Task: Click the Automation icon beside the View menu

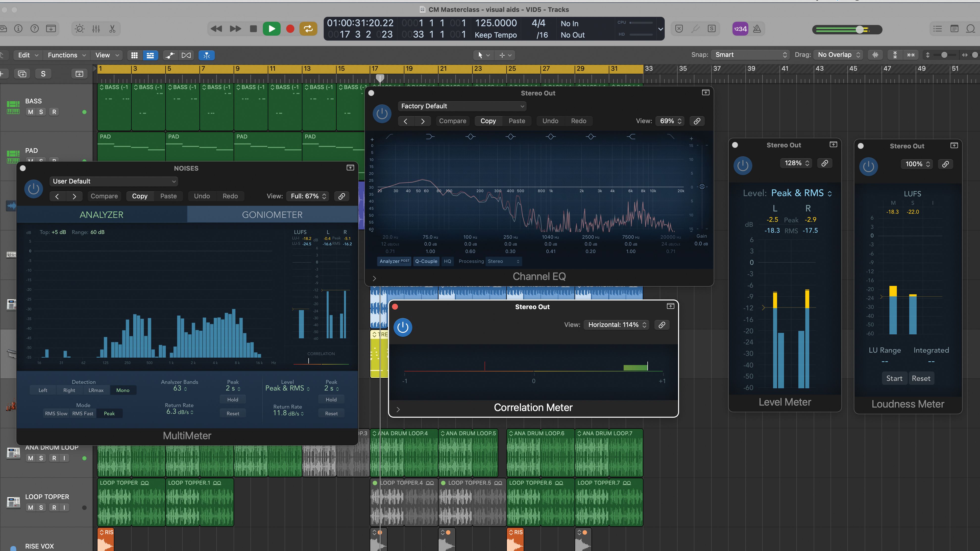Action: pos(170,55)
